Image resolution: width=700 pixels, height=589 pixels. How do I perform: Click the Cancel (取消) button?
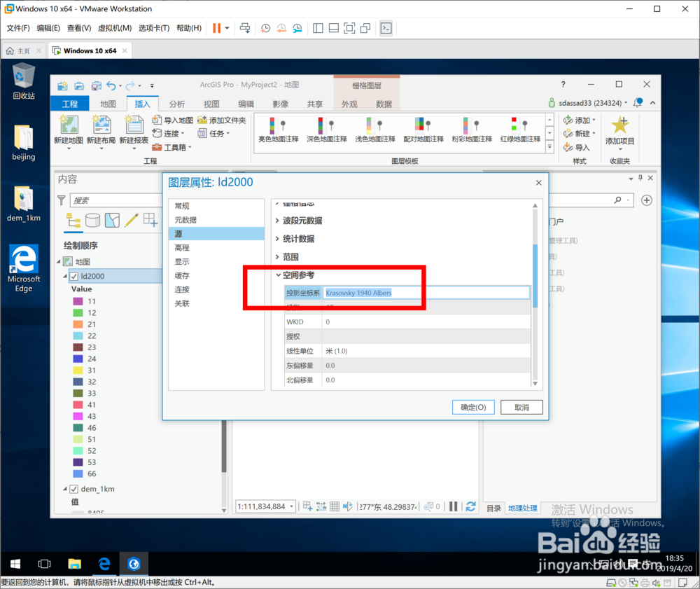tap(521, 407)
